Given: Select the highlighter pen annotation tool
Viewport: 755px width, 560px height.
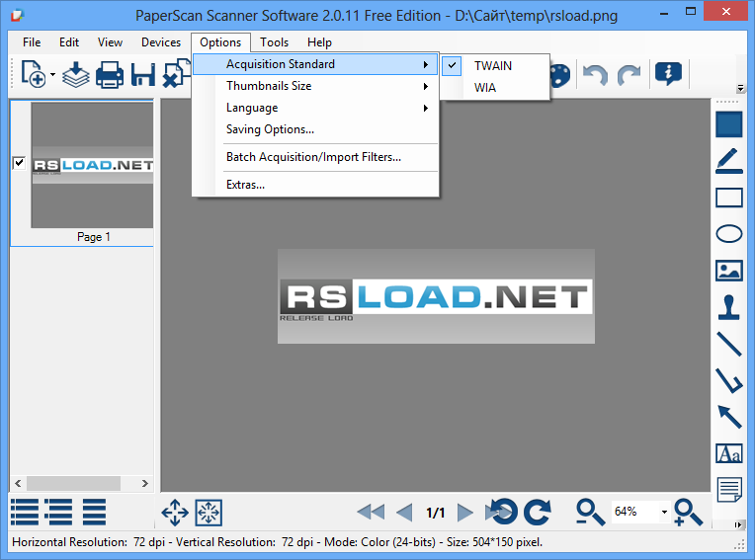Looking at the screenshot, I should pyautogui.click(x=729, y=161).
